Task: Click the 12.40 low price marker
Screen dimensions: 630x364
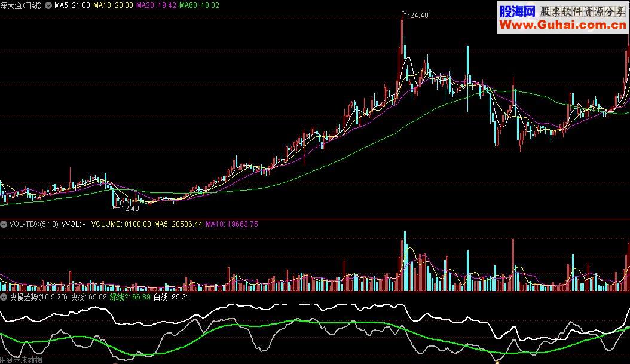Action: coord(130,209)
